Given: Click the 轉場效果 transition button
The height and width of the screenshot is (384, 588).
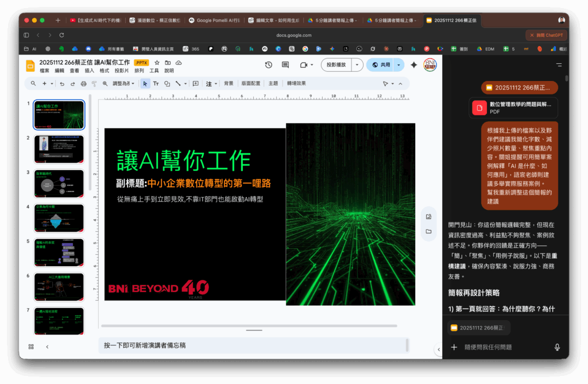Looking at the screenshot, I should tap(296, 83).
